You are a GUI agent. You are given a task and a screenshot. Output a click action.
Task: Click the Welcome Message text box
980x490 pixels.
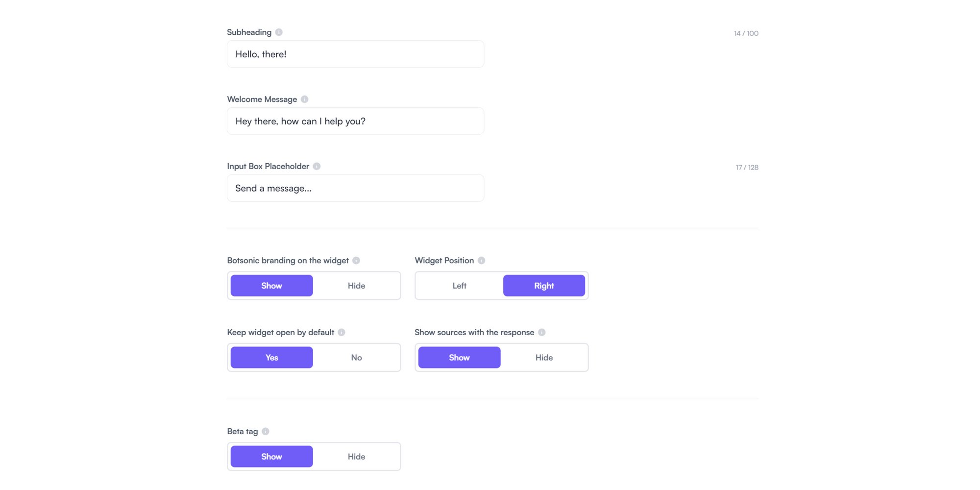(x=355, y=121)
